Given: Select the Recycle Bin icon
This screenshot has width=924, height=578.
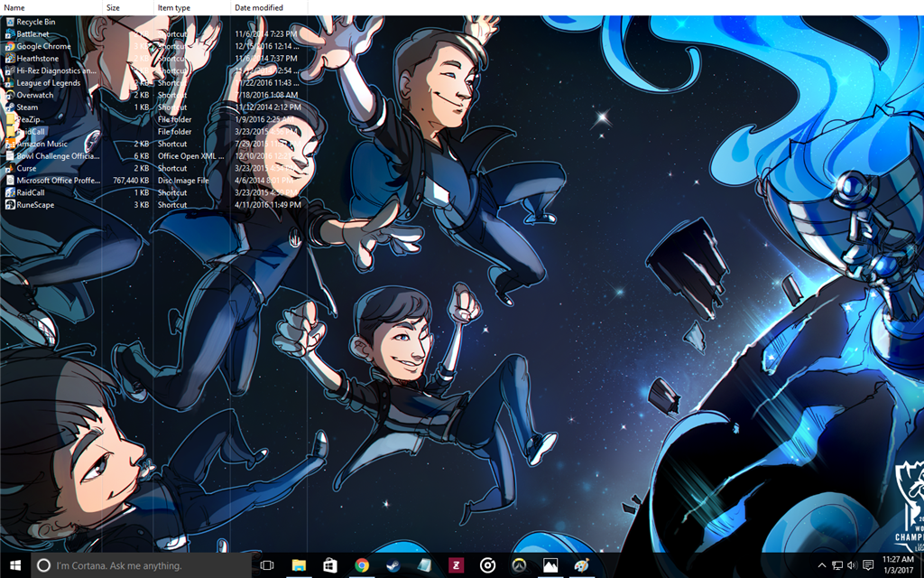Looking at the screenshot, I should click(10, 22).
